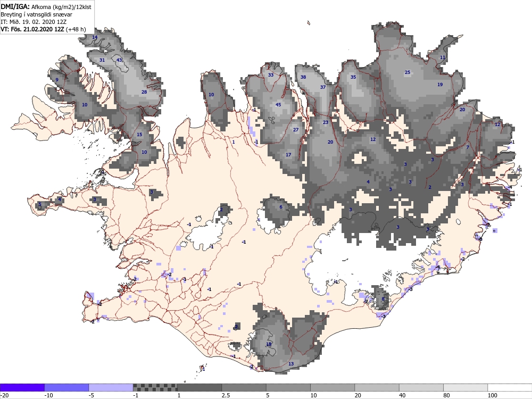Click the map value '45' on the map
This screenshot has height=399, width=532.
278,105
